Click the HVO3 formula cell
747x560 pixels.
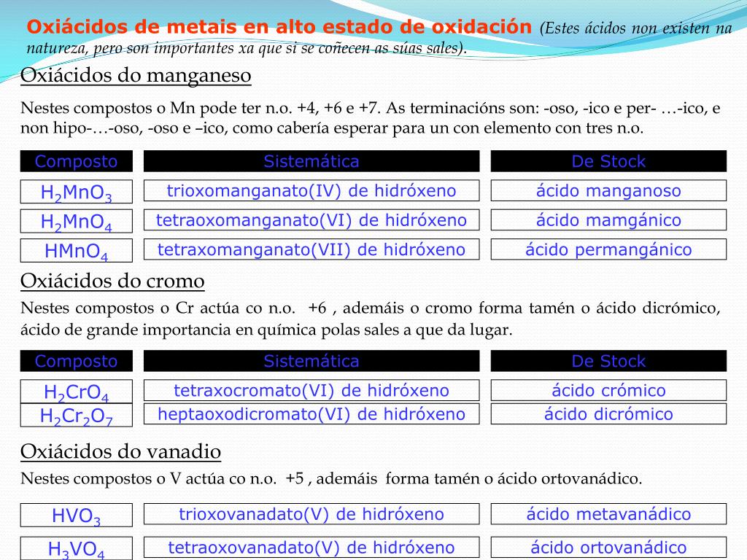(76, 516)
